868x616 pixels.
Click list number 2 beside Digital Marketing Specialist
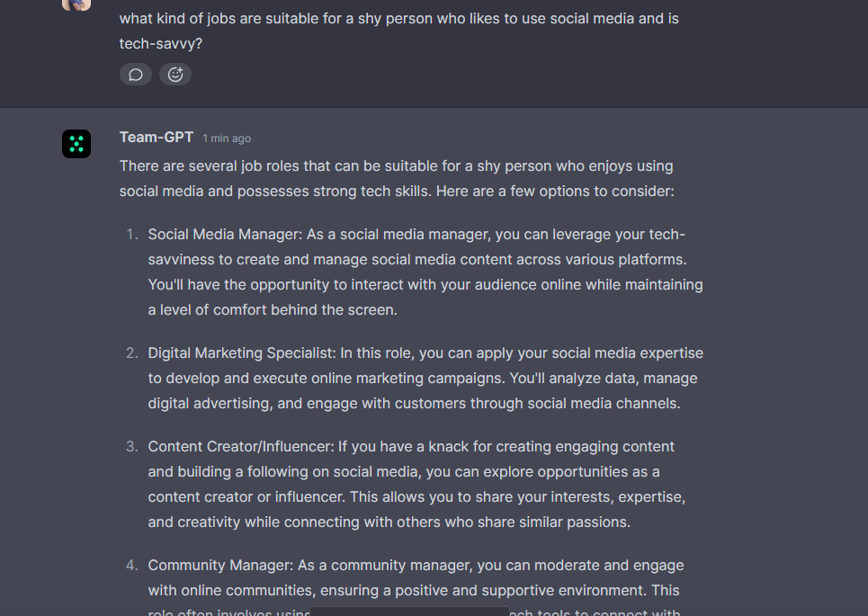click(131, 353)
